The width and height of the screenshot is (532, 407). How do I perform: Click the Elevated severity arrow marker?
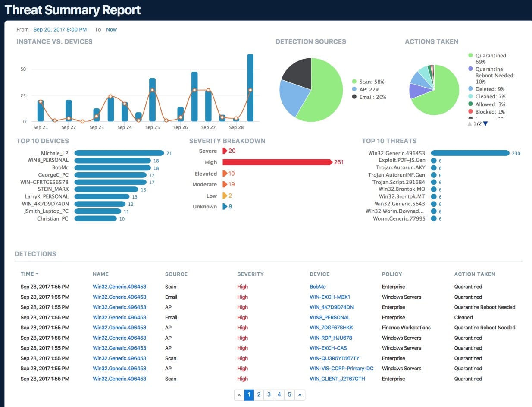225,174
